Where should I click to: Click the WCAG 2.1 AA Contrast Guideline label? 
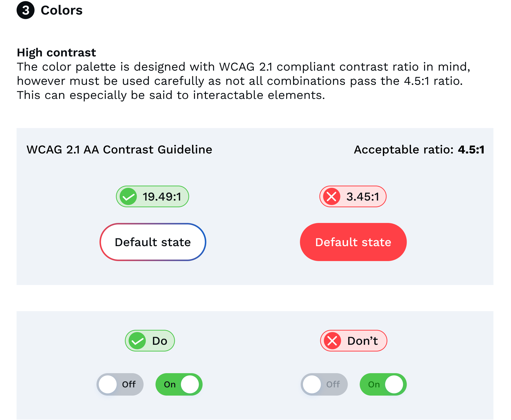(119, 149)
